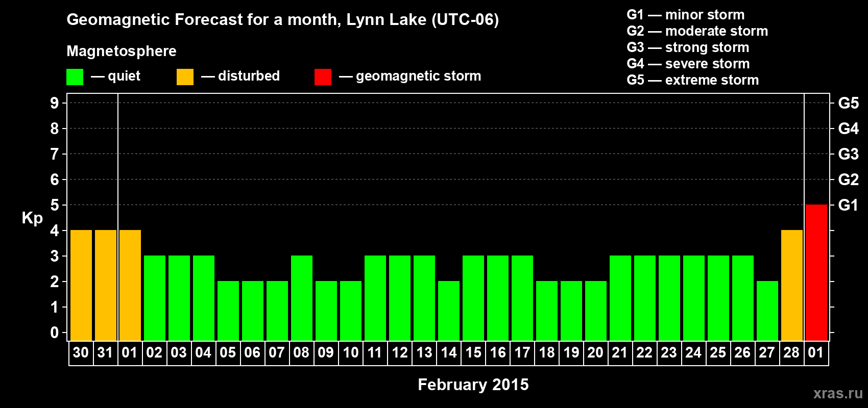868x408 pixels.
Task: Select the orange bar for January 30
Action: 81,285
